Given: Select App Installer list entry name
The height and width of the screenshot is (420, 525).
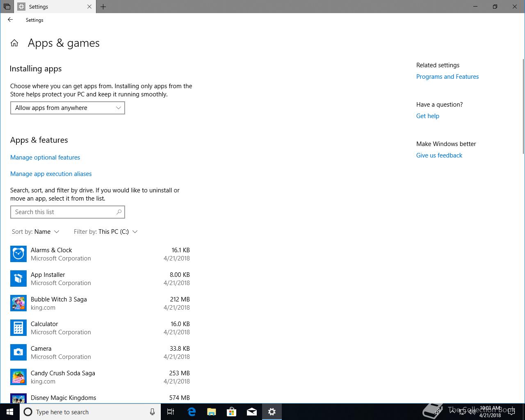Looking at the screenshot, I should [x=48, y=275].
